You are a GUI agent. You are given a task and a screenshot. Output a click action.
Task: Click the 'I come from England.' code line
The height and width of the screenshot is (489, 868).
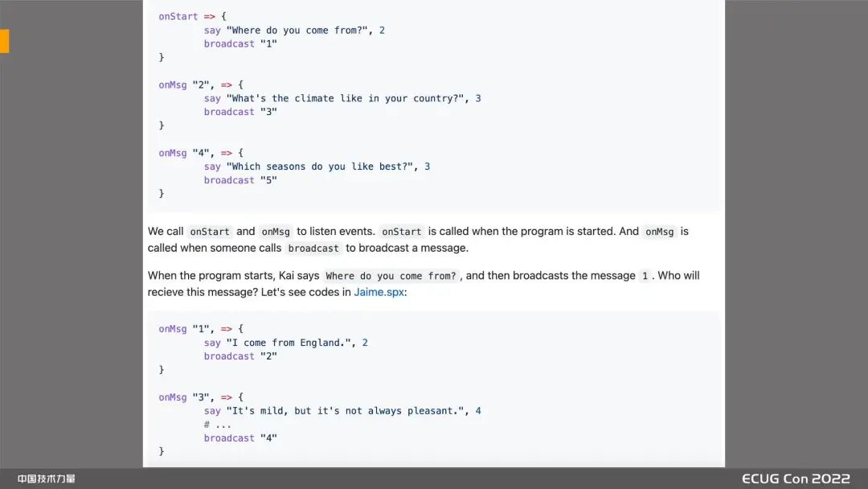[x=285, y=343]
